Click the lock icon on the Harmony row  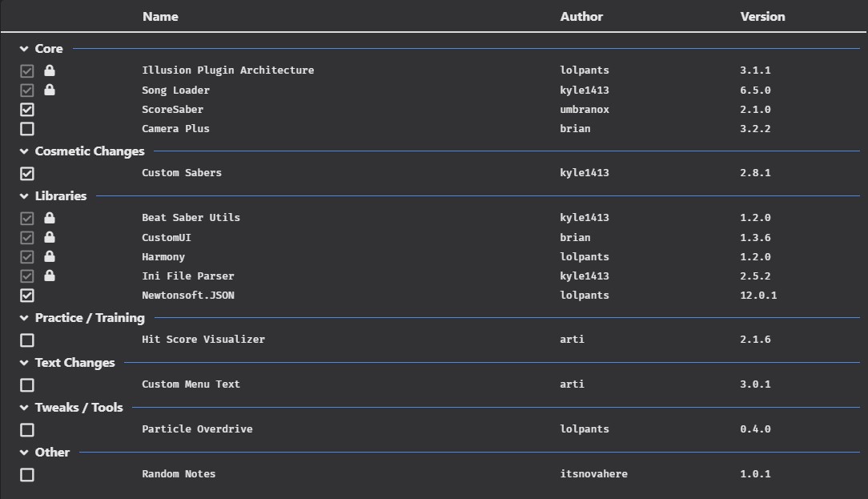tap(50, 256)
